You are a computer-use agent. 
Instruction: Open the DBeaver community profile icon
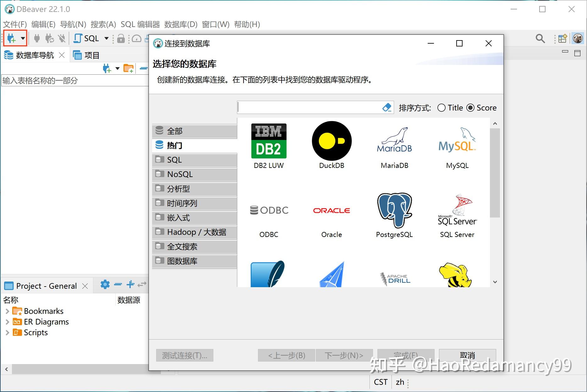coord(578,38)
